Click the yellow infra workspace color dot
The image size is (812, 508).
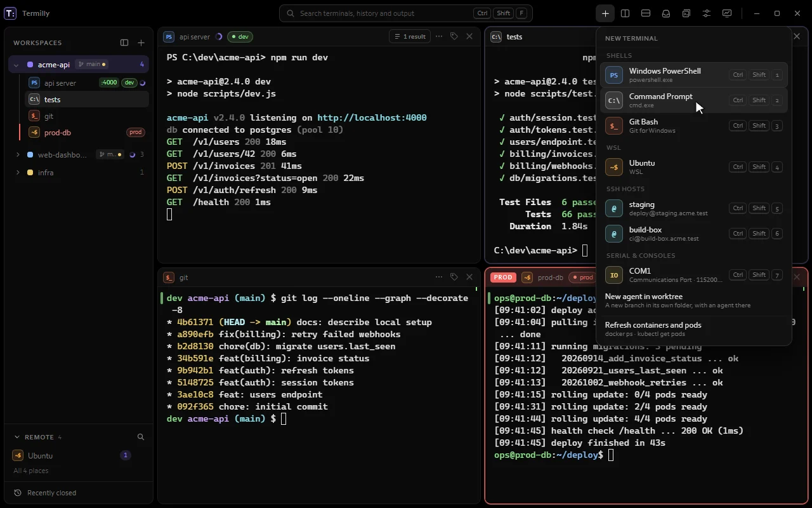30,173
